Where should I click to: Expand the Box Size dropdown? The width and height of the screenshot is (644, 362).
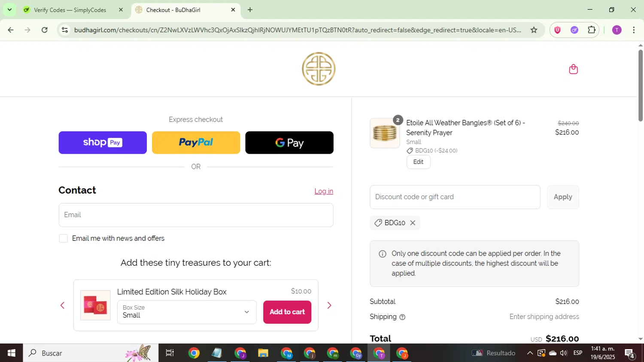[187, 312]
